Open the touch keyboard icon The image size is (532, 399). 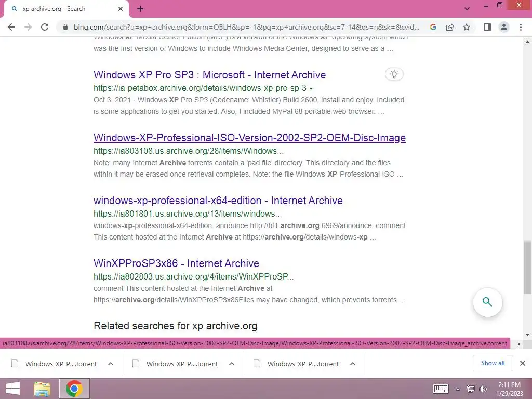click(441, 389)
